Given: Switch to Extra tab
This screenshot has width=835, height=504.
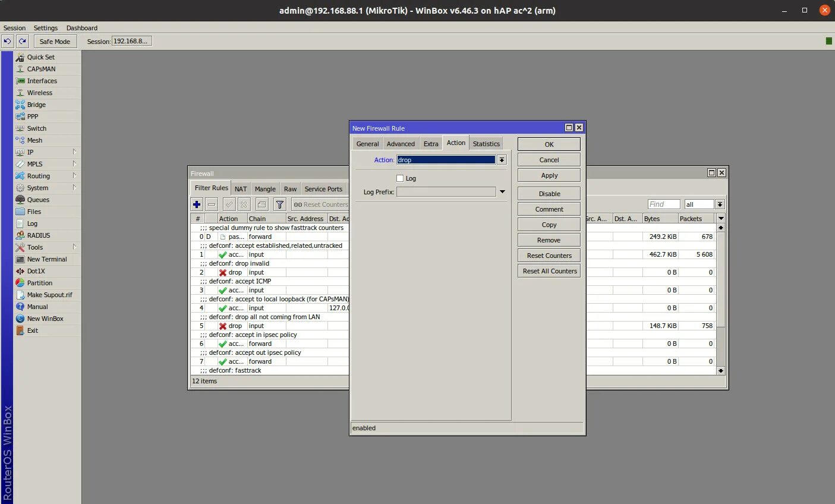Looking at the screenshot, I should [431, 144].
